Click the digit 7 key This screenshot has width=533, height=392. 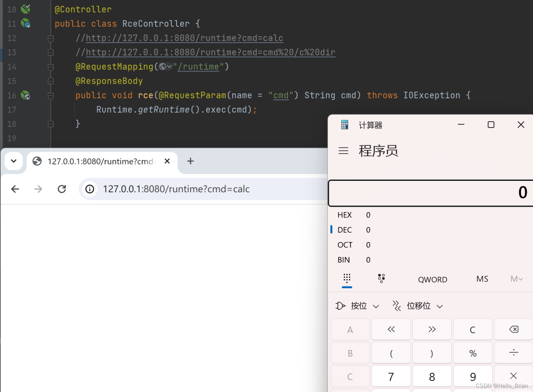pos(391,376)
